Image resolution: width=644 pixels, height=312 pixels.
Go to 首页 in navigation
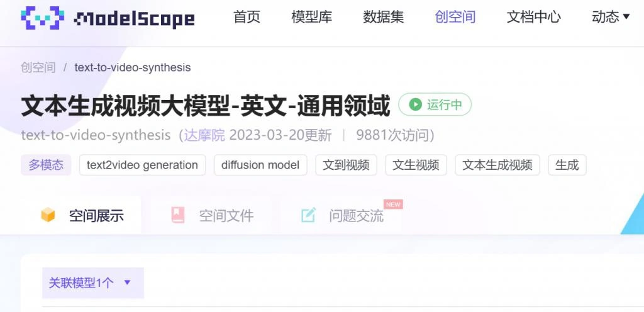247,17
